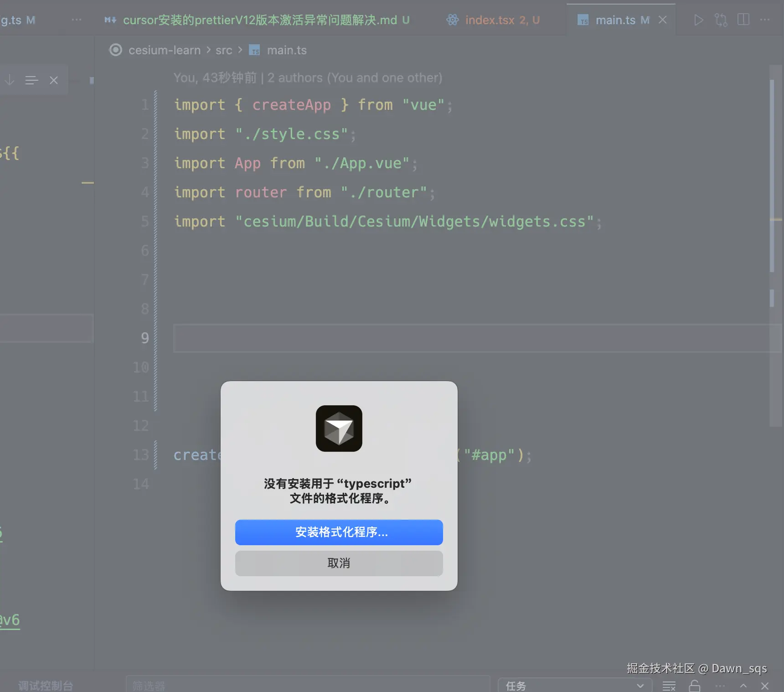Toggle the scroll lock icon in the panel
This screenshot has width=784, height=692.
(x=695, y=686)
